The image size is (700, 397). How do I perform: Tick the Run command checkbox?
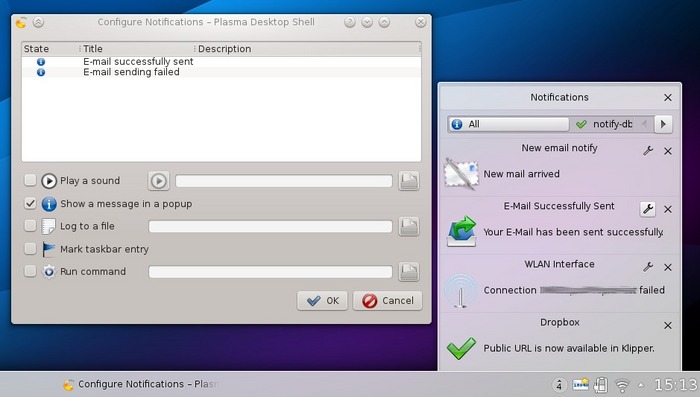pos(30,271)
